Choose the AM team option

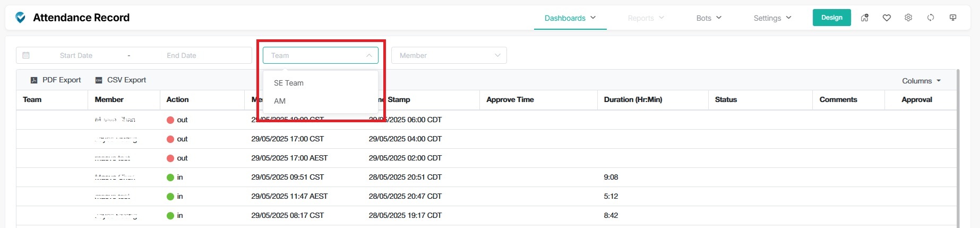(280, 101)
